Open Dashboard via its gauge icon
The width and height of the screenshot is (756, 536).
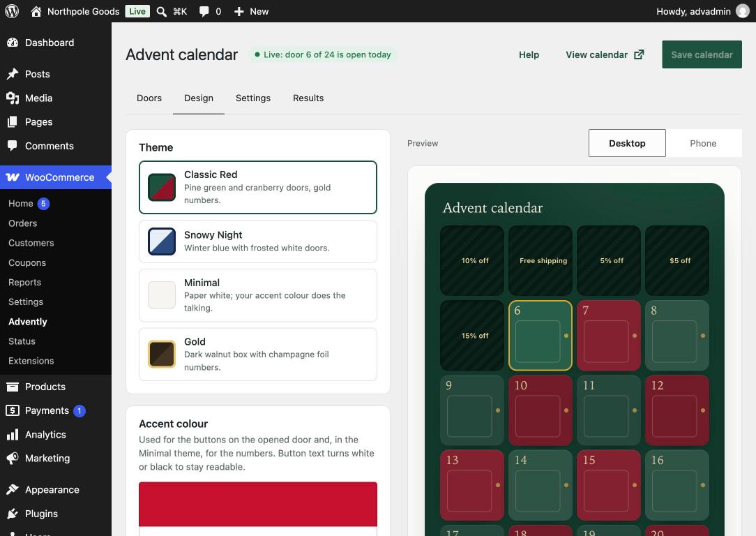pyautogui.click(x=13, y=43)
